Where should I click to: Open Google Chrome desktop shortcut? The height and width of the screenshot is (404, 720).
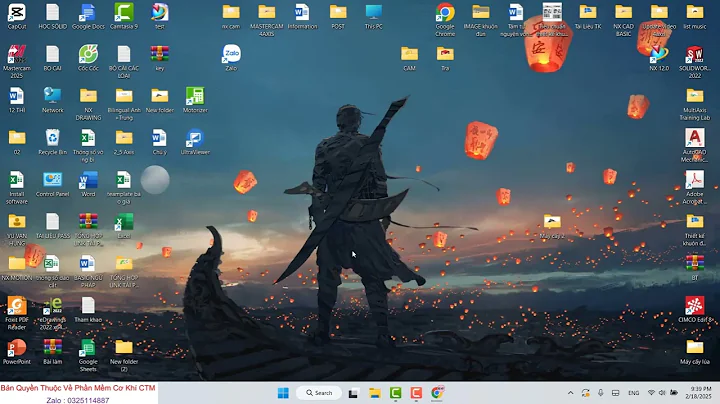[x=445, y=20]
